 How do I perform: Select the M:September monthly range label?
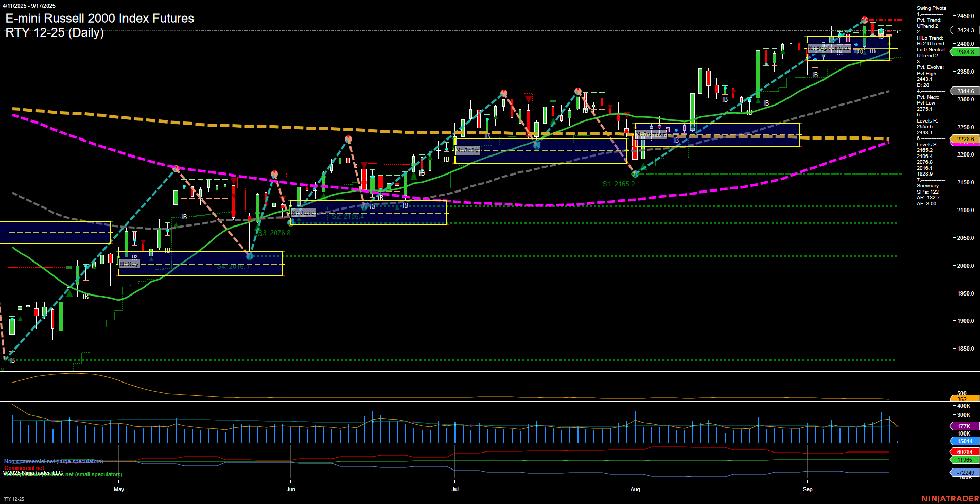coord(828,48)
